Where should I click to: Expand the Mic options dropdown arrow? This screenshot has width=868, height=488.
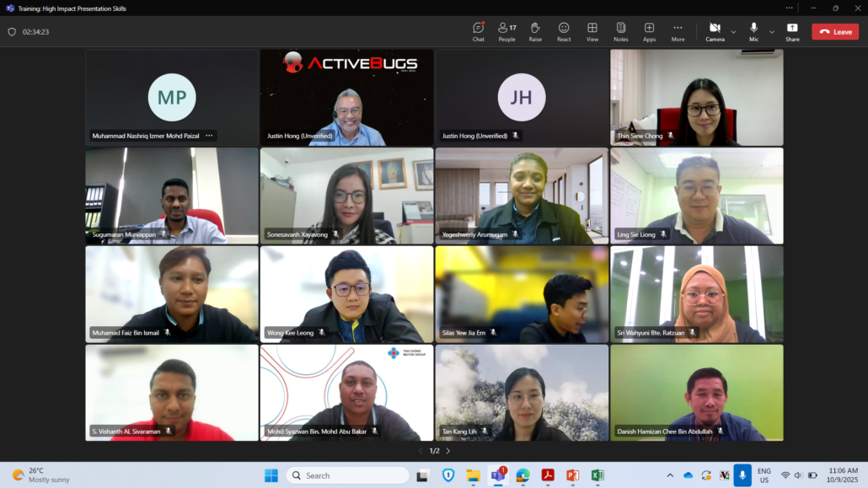(x=772, y=32)
